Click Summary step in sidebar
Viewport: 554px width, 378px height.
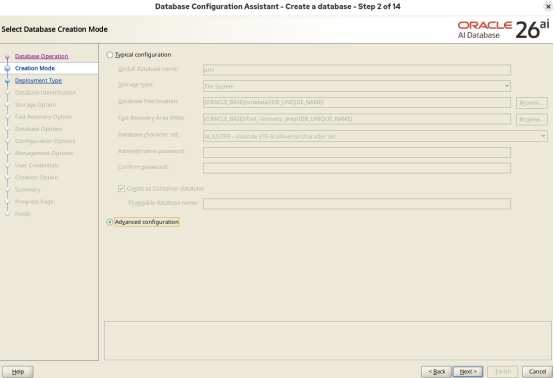coord(27,190)
